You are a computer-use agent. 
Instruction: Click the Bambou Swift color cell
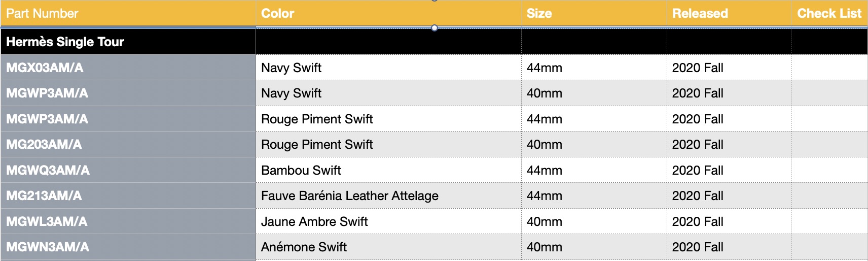pos(388,170)
